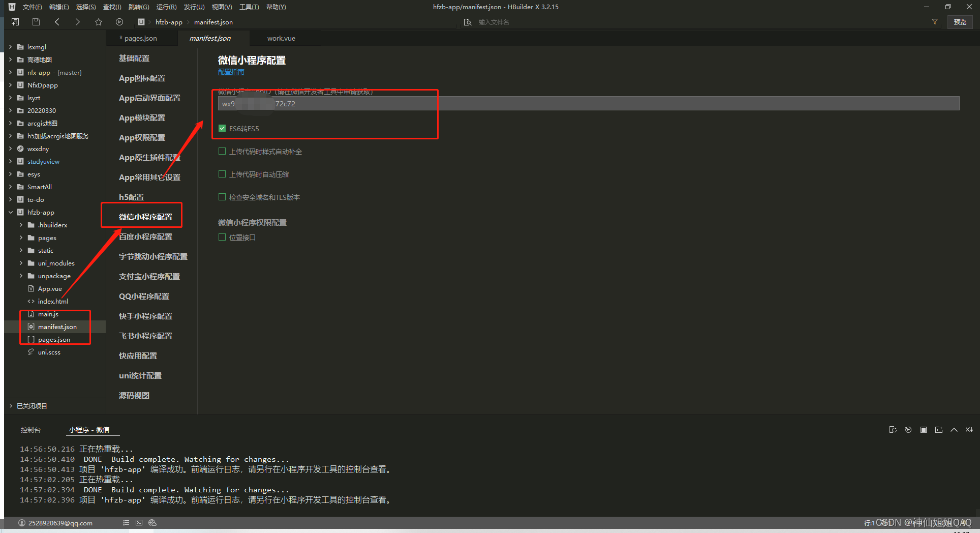Viewport: 980px width, 533px height.
Task: Select pages.json in project tree
Action: pyautogui.click(x=54, y=339)
